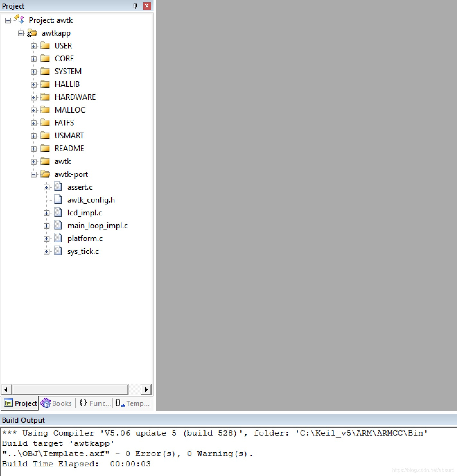Click the awtk folder icon
The height and width of the screenshot is (476, 457).
[x=45, y=161]
